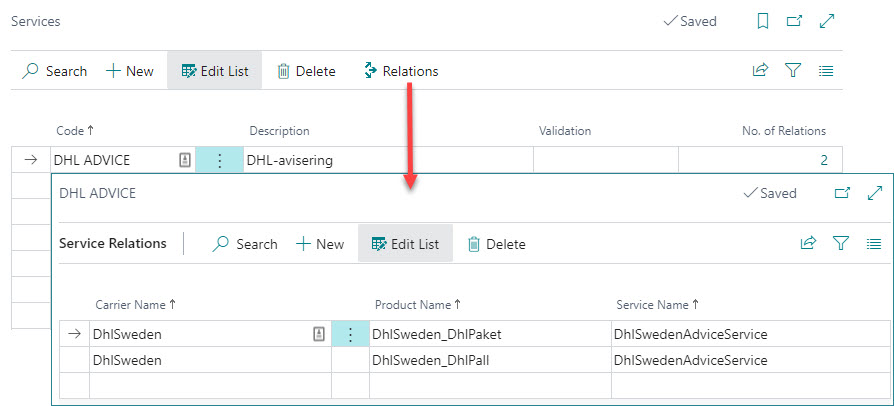This screenshot has width=894, height=406.
Task: Click the Share icon in Service Relations
Action: coord(808,243)
